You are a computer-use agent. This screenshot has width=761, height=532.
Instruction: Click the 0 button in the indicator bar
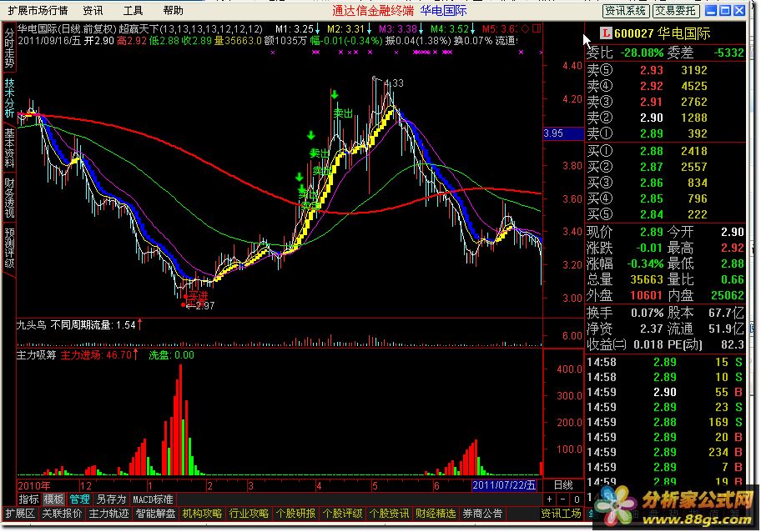tap(576, 499)
